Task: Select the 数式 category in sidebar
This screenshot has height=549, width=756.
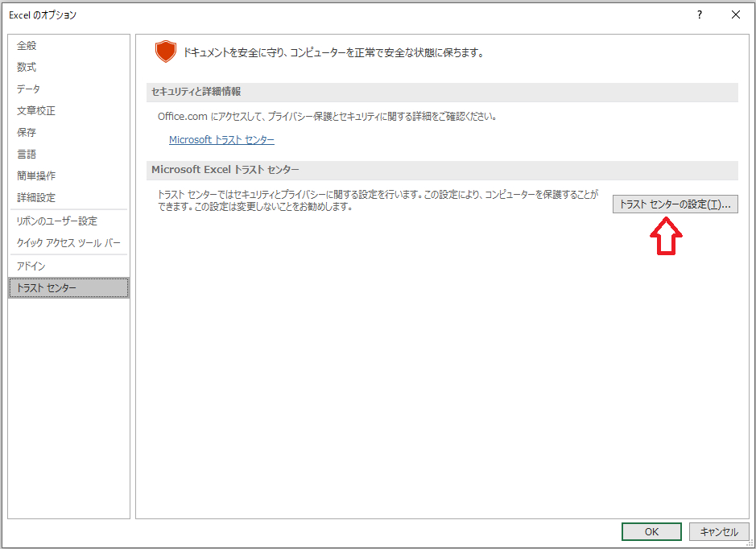Action: 69,68
